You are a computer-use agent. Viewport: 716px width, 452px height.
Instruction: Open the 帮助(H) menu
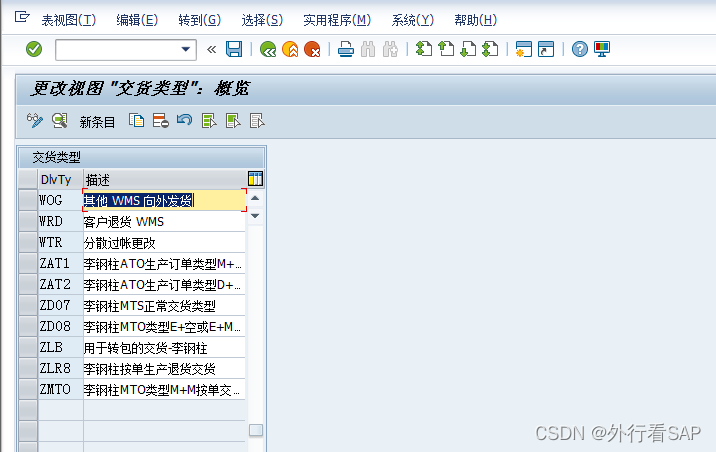coord(475,20)
